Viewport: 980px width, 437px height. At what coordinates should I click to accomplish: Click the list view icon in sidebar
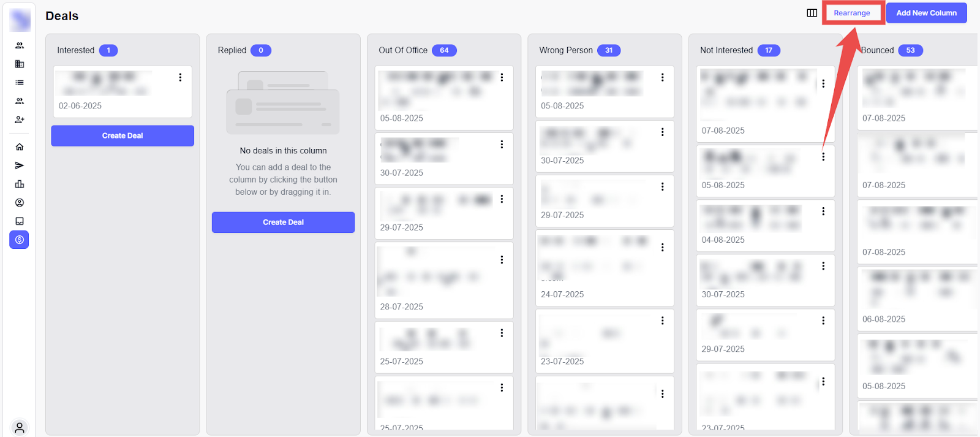click(20, 83)
